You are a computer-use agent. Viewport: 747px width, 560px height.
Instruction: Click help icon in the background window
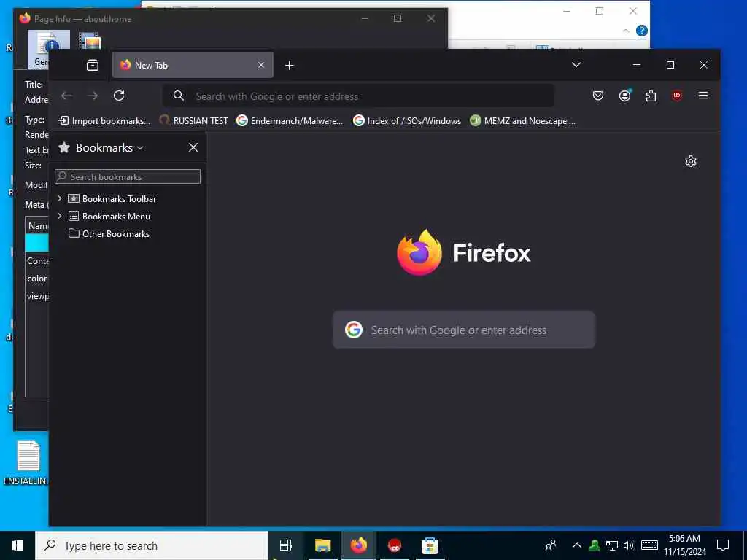coord(642,31)
